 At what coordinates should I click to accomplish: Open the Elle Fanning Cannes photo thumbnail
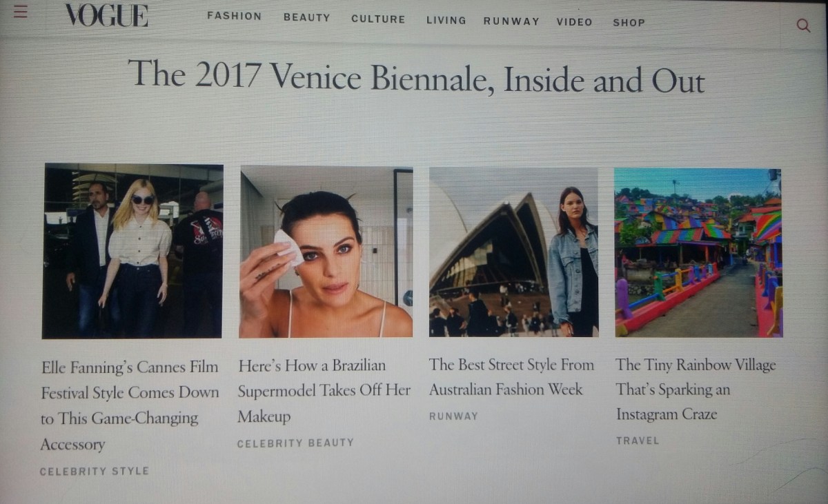(132, 251)
